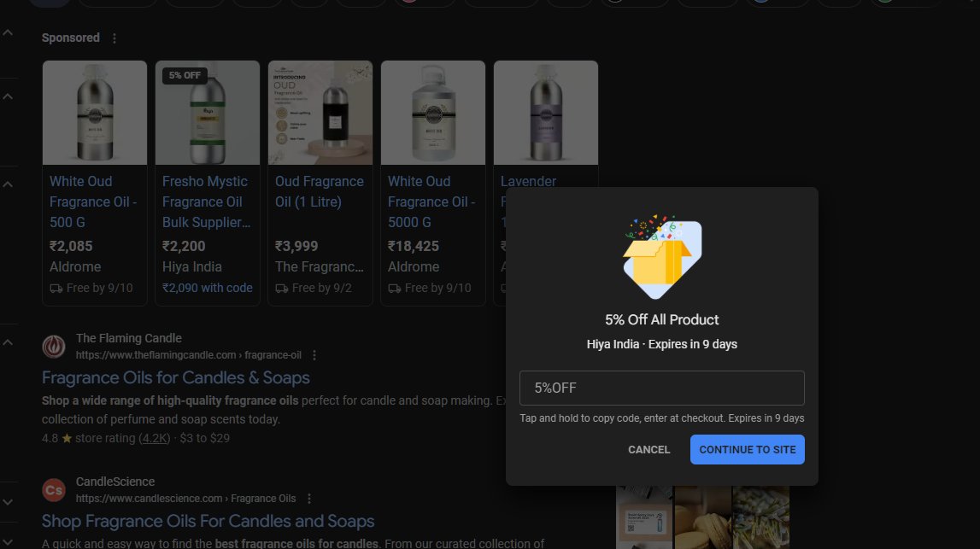This screenshot has width=980, height=549.
Task: Open Shop Fragrance Oils For Candles and Soaps
Action: tap(208, 522)
